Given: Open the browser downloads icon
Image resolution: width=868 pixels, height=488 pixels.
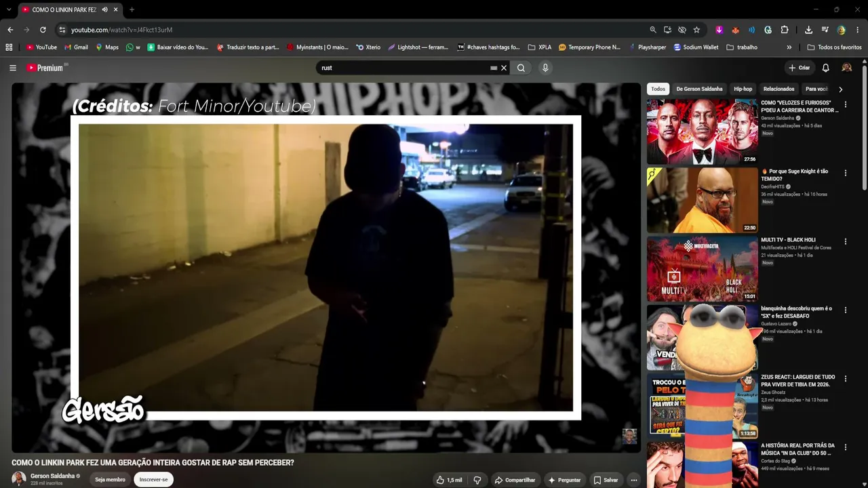Looking at the screenshot, I should (808, 30).
